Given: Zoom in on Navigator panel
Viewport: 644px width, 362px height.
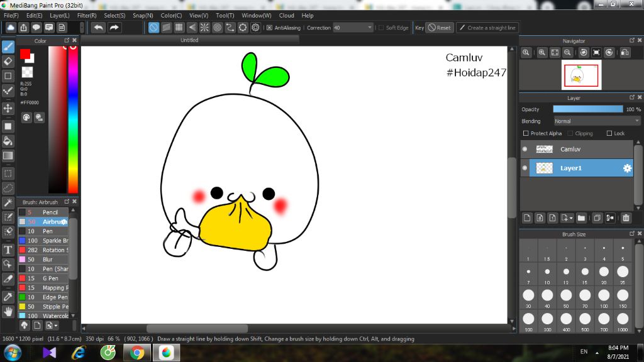Looking at the screenshot, I should pos(542,53).
